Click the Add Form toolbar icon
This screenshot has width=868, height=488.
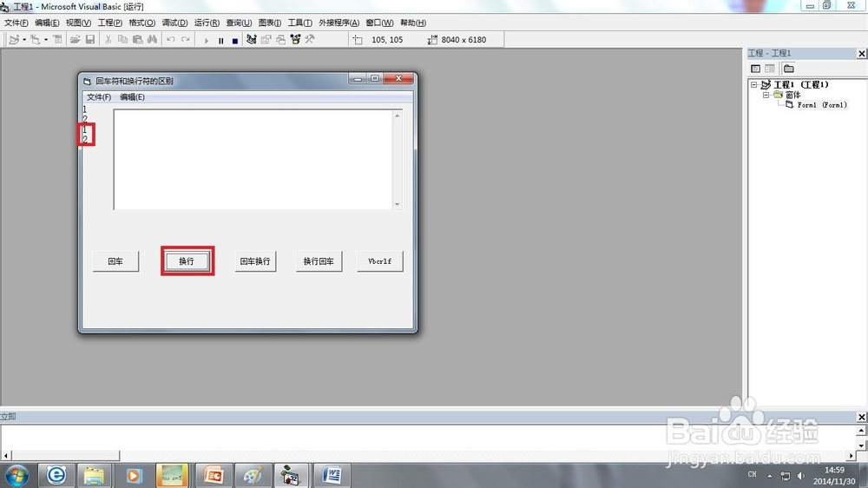point(36,39)
